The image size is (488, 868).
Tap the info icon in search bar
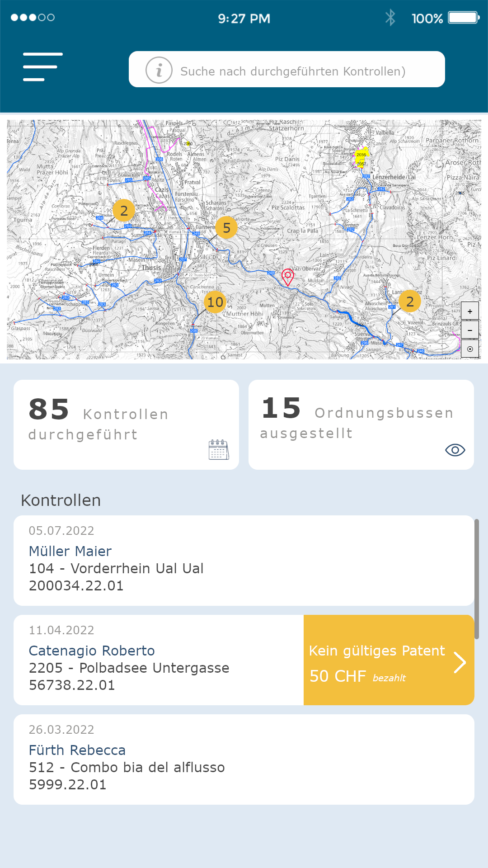(x=159, y=70)
